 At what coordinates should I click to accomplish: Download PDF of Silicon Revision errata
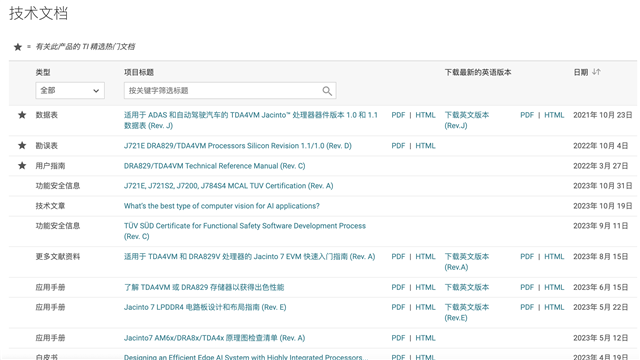click(398, 146)
